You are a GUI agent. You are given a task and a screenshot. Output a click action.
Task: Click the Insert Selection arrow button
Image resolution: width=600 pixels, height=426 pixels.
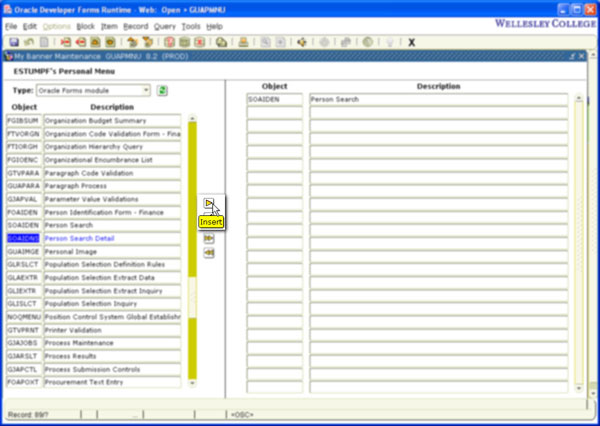click(209, 203)
